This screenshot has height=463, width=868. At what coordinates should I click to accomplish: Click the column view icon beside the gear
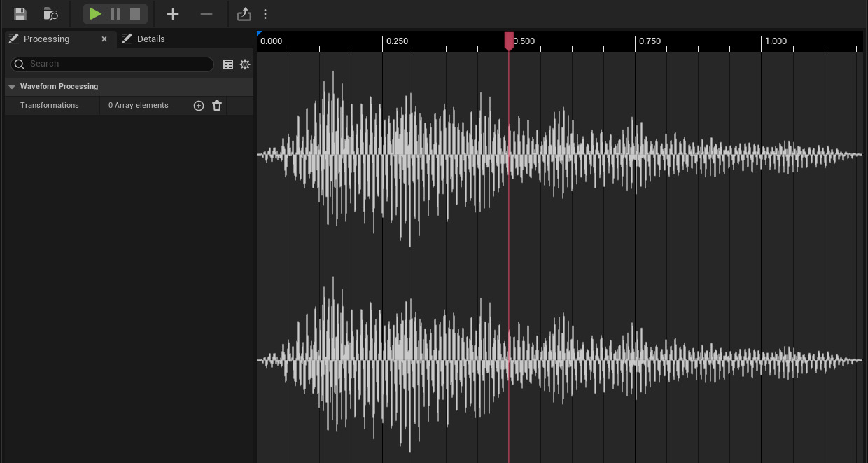tap(227, 64)
